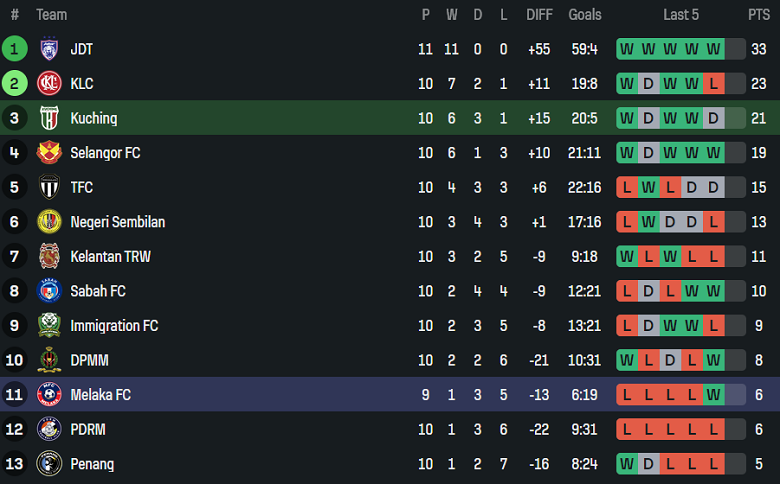Open the DPMM team name link
The width and height of the screenshot is (780, 484).
pos(89,360)
